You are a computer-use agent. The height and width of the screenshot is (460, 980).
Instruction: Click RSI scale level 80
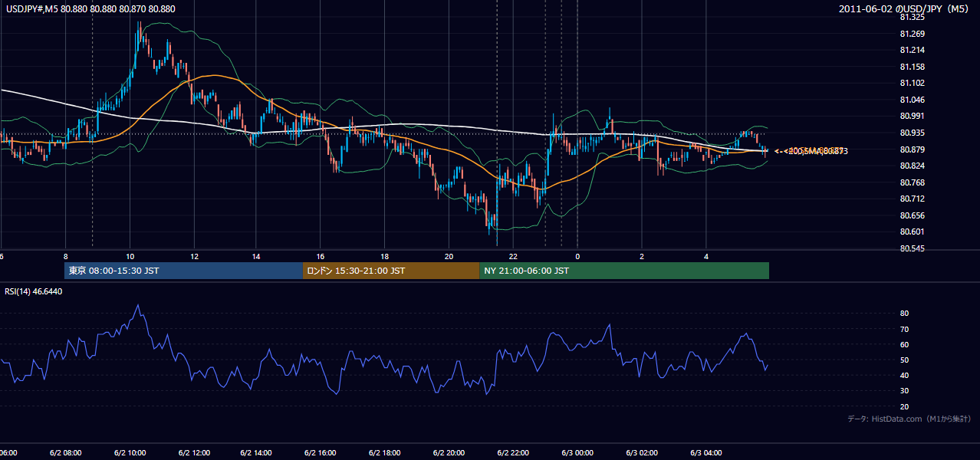click(904, 314)
